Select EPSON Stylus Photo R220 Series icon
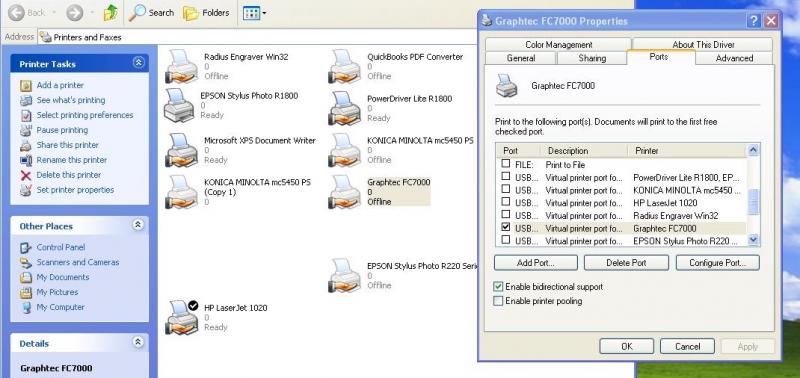Screen dimensions: 800x378 [344, 275]
